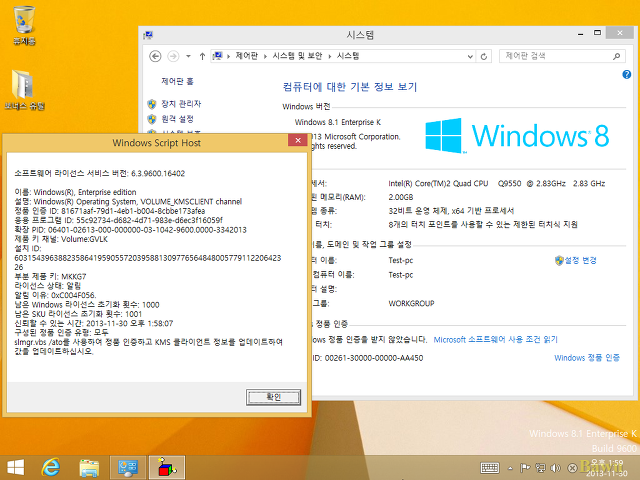Click the System window title icon
Viewport: 640px width, 480px height.
(x=148, y=35)
